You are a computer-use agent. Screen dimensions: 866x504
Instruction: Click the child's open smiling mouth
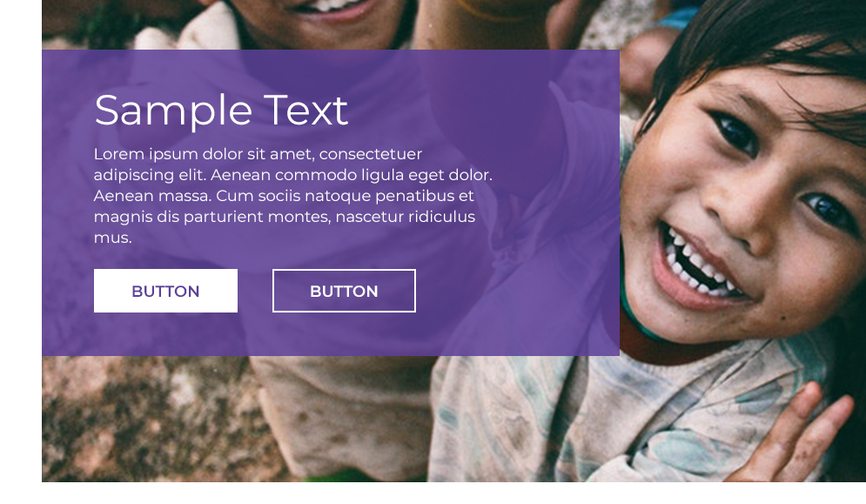coord(699,265)
